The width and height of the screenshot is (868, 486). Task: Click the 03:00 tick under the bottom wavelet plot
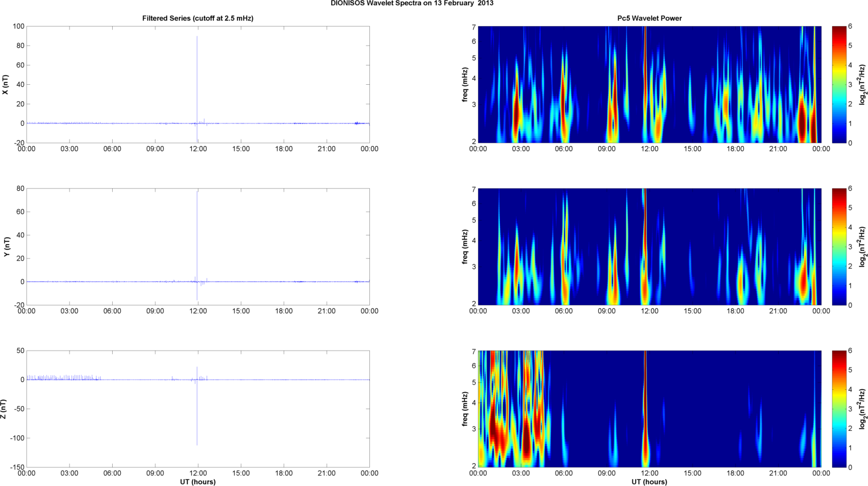coord(521,473)
